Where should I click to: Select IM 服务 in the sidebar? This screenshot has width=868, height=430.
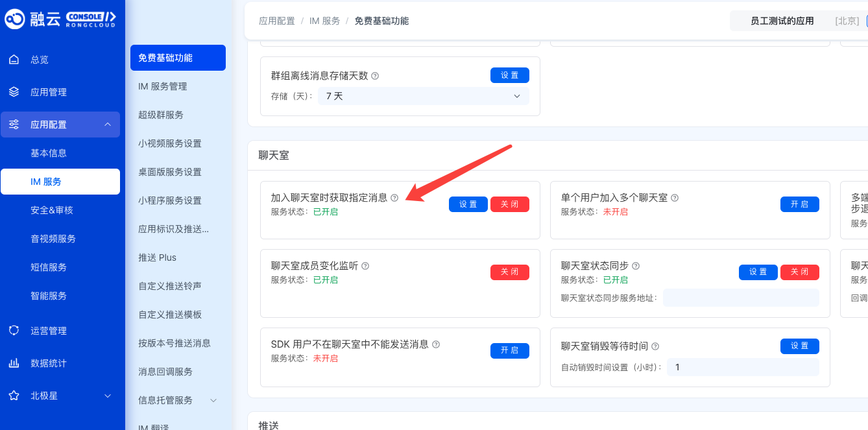coord(60,182)
